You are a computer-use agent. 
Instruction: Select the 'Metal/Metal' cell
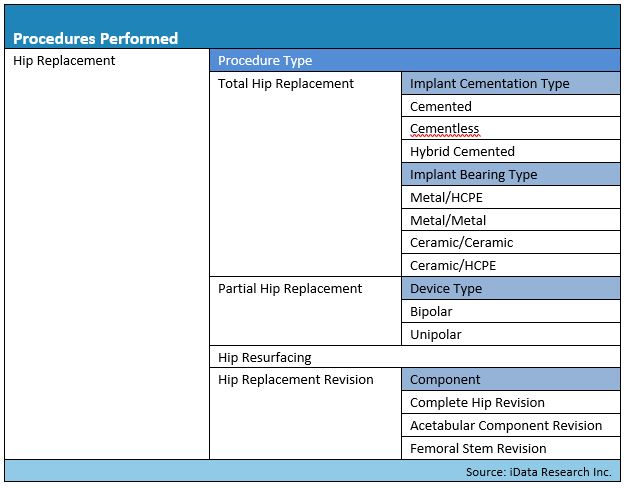[511, 220]
